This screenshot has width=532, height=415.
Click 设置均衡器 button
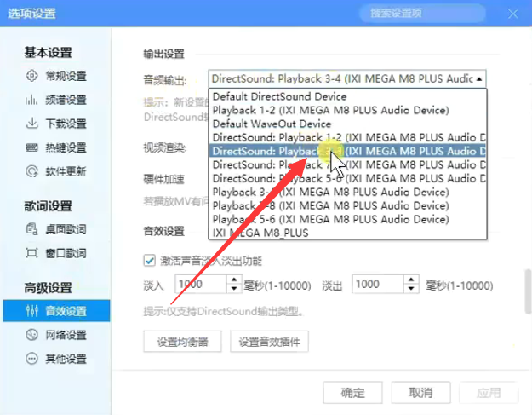pos(182,342)
